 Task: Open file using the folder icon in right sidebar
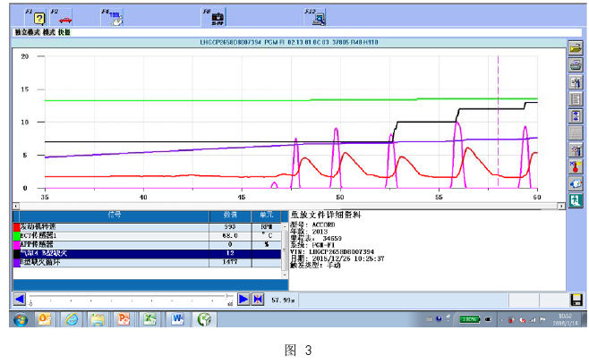click(576, 48)
